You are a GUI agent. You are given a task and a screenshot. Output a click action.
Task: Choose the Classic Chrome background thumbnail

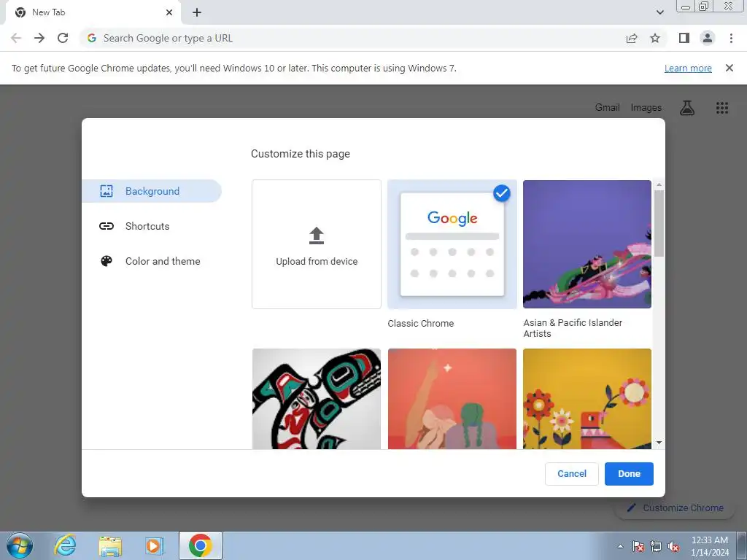coord(452,244)
